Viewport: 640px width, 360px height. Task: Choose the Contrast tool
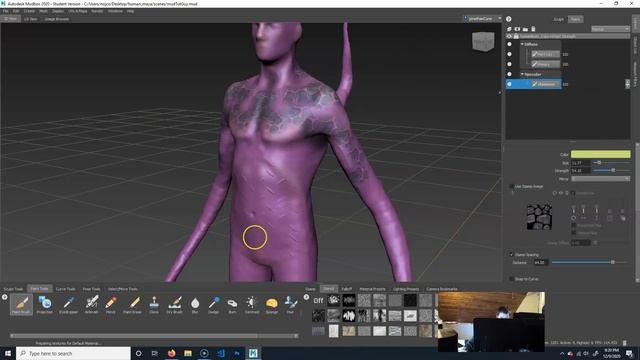point(252,305)
